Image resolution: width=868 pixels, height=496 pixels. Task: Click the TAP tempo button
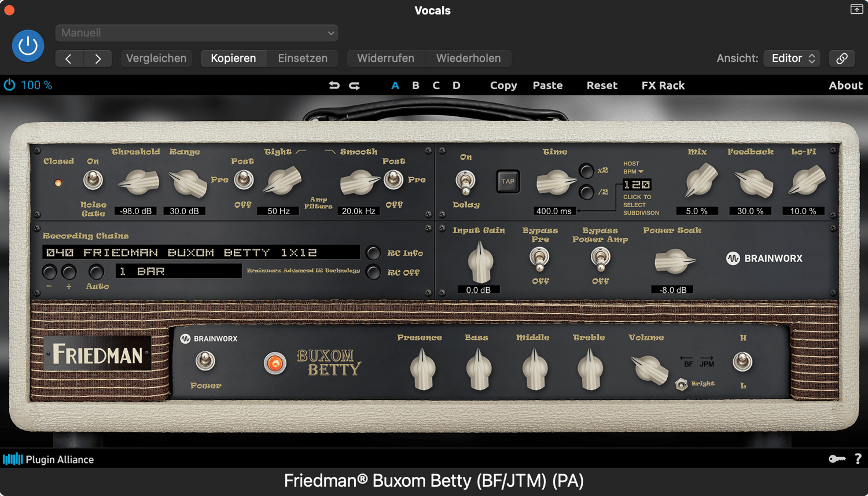click(x=507, y=182)
